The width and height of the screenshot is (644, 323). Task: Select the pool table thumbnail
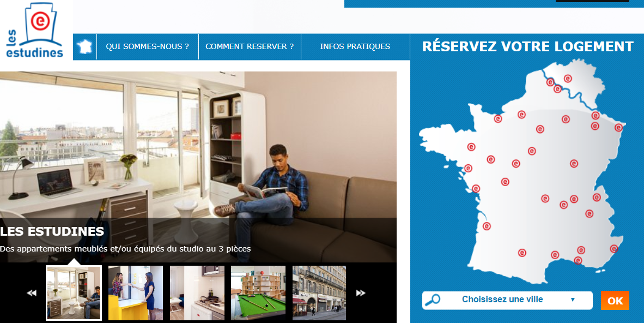click(258, 293)
